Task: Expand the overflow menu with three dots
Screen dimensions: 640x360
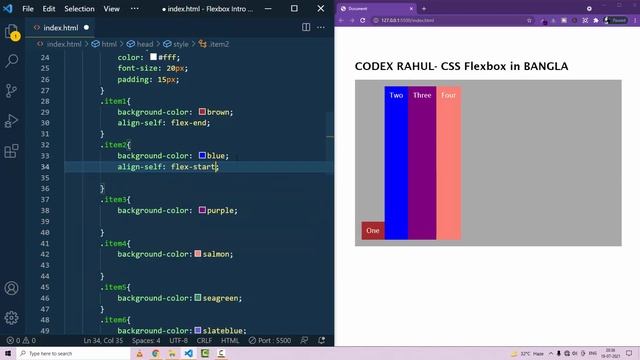Action: click(x=134, y=9)
